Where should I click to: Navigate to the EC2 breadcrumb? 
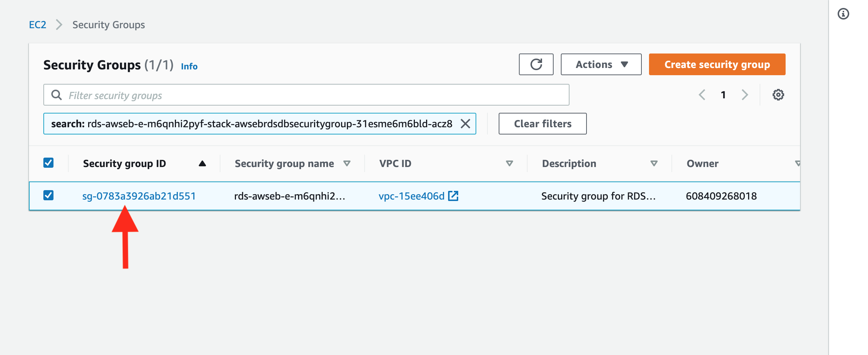(38, 25)
